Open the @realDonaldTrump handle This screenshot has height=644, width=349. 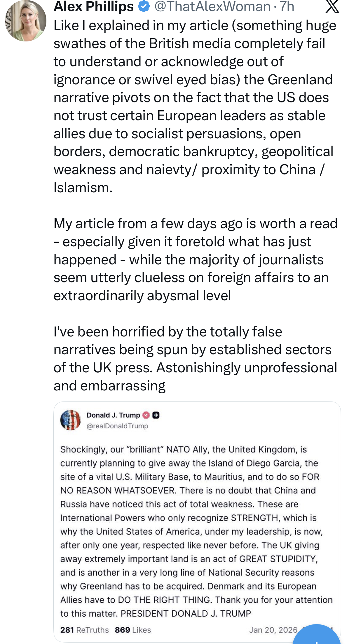117,426
